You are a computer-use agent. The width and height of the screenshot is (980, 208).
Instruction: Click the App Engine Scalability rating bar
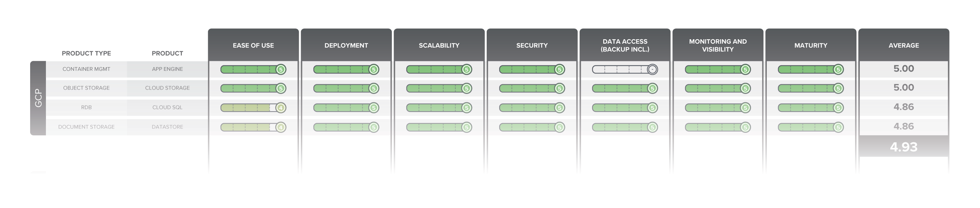click(434, 69)
